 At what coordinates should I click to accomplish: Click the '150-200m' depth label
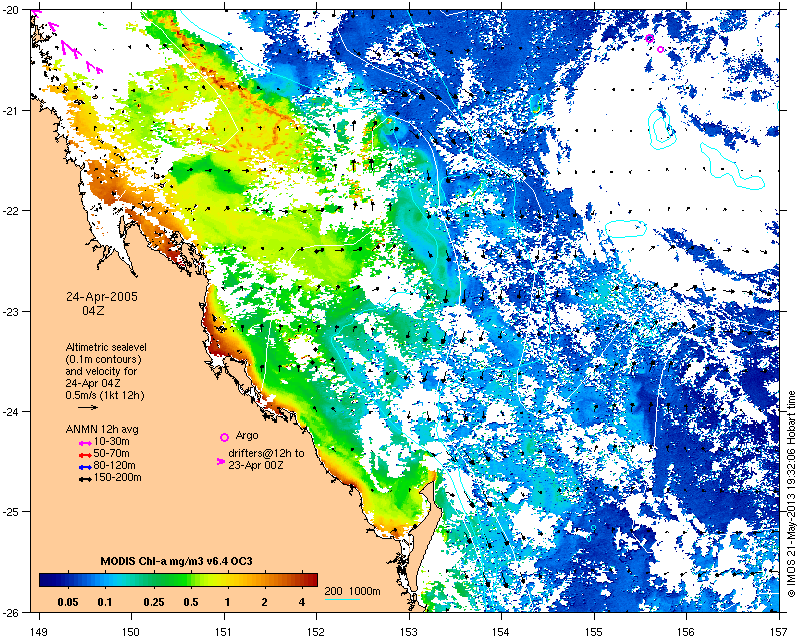pos(117,478)
